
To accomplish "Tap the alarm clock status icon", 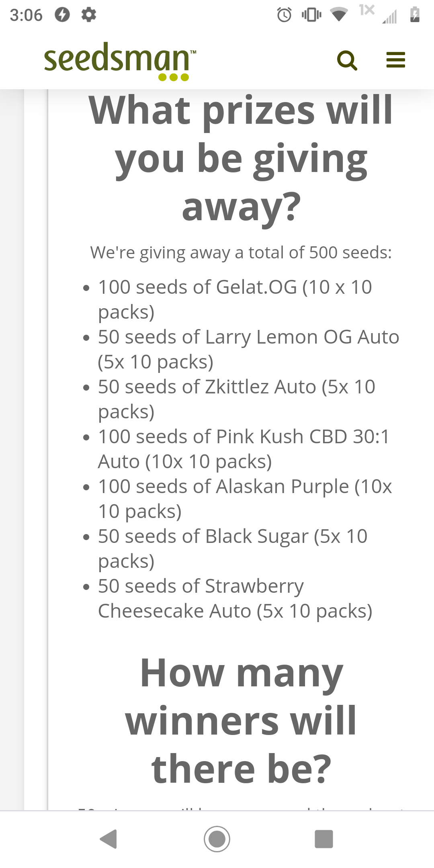I will [284, 15].
